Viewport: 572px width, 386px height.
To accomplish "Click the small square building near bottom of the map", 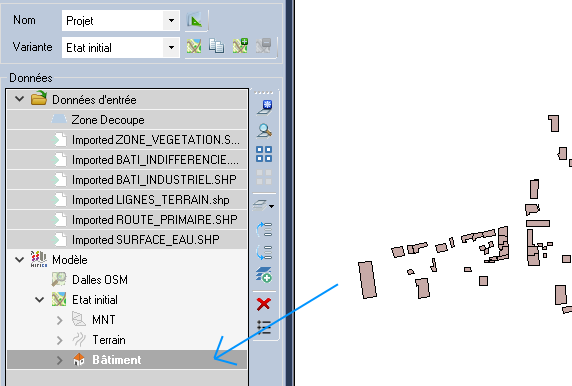I will [x=483, y=281].
